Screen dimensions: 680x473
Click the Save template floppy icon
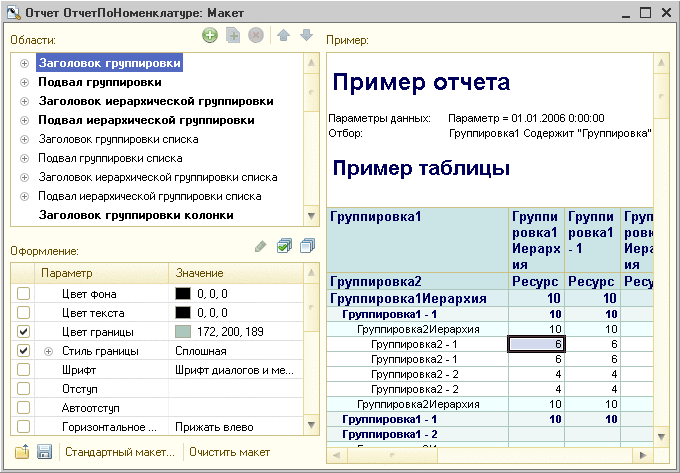44,452
